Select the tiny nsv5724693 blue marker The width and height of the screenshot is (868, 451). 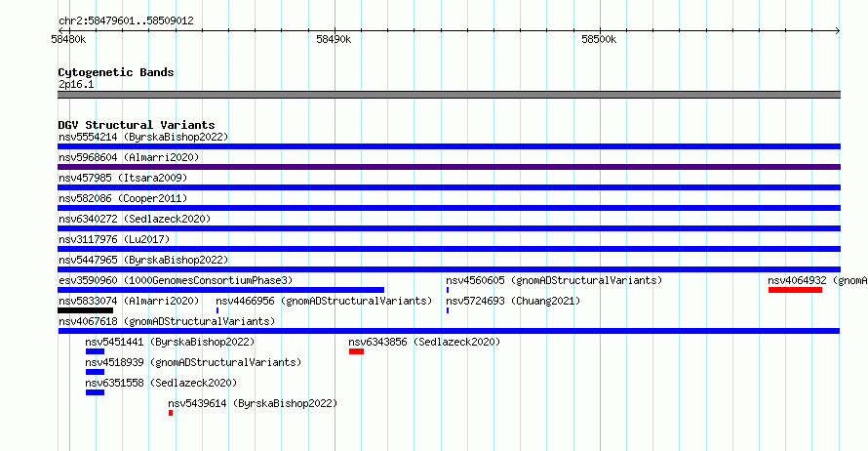pos(448,310)
